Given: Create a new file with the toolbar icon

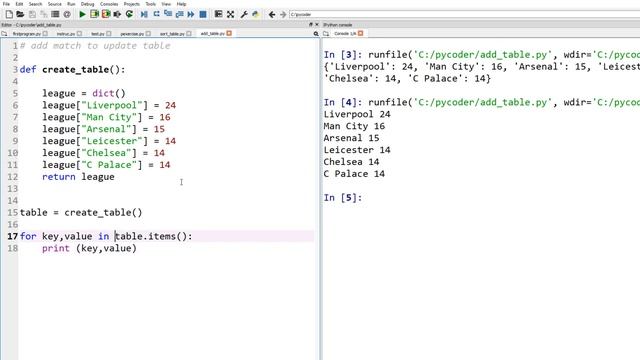Looking at the screenshot, I should click(9, 14).
